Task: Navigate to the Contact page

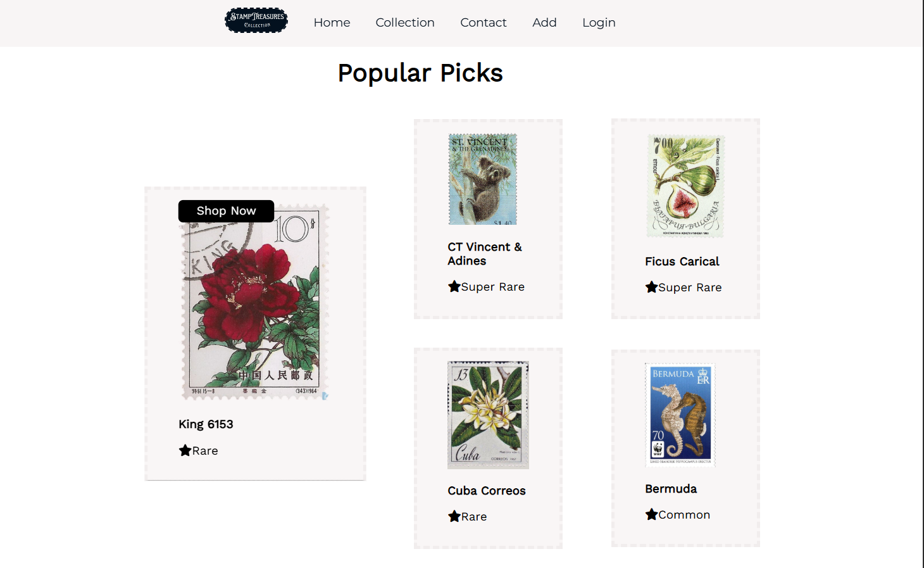Action: (x=484, y=23)
